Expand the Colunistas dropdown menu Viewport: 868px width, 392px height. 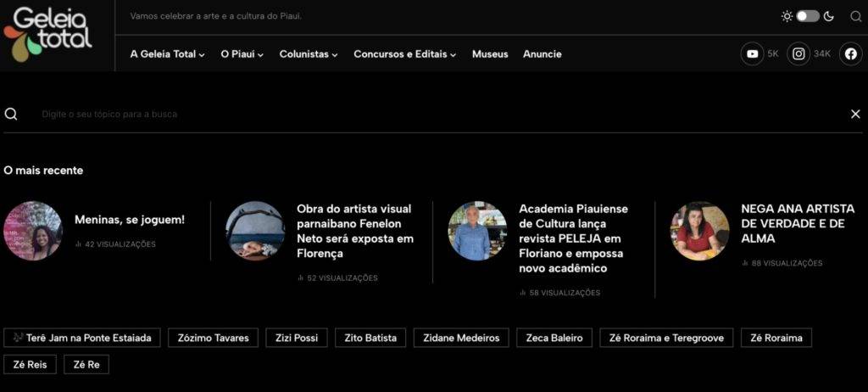(x=308, y=54)
